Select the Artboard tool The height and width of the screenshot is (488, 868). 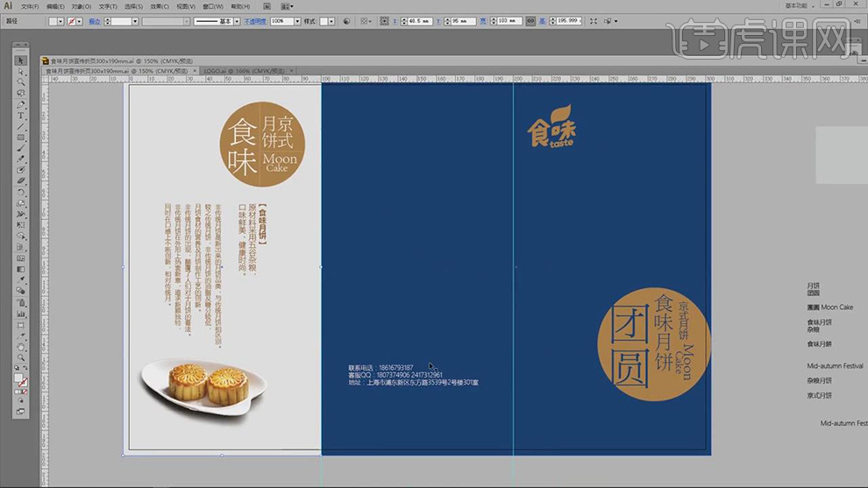click(x=20, y=325)
